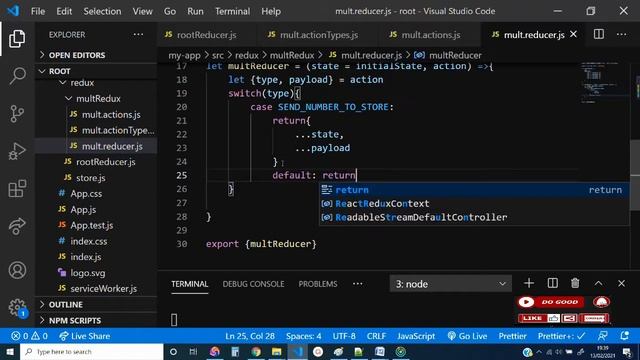This screenshot has width=640, height=360.
Task: Select the Terminal panel tab
Action: [189, 284]
